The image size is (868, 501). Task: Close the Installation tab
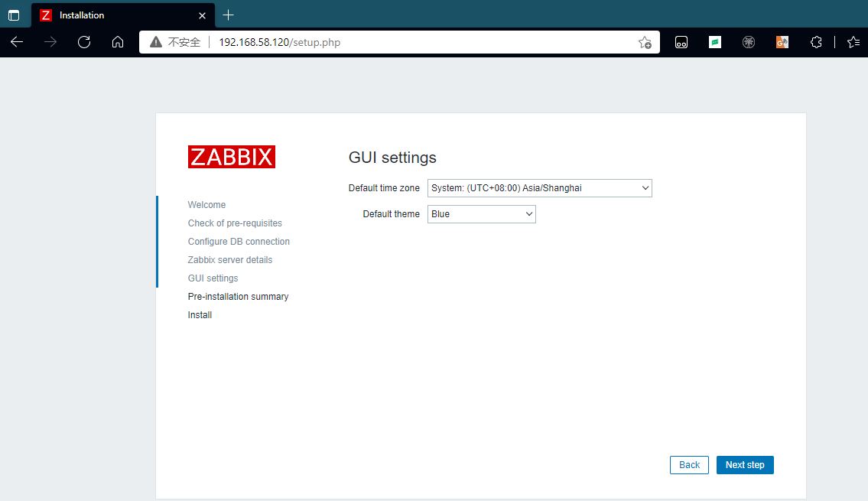point(202,15)
